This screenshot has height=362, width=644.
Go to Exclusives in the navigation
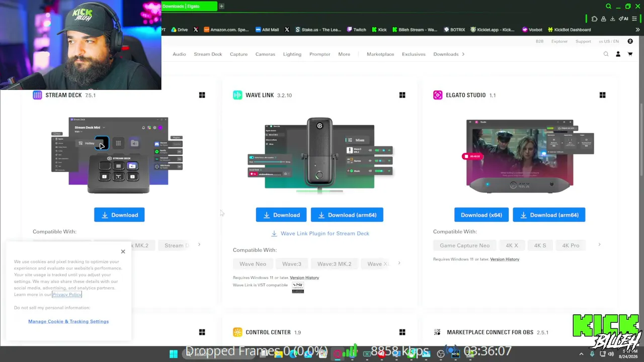pos(414,54)
